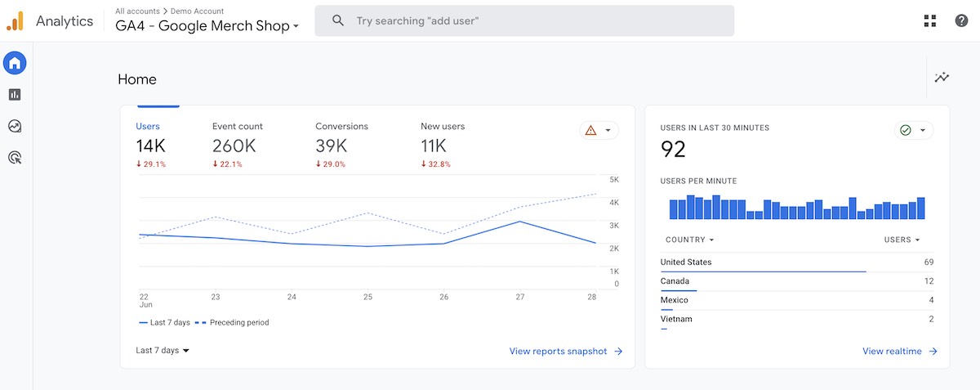Expand the green checkmark realtime status dropdown

[x=913, y=130]
